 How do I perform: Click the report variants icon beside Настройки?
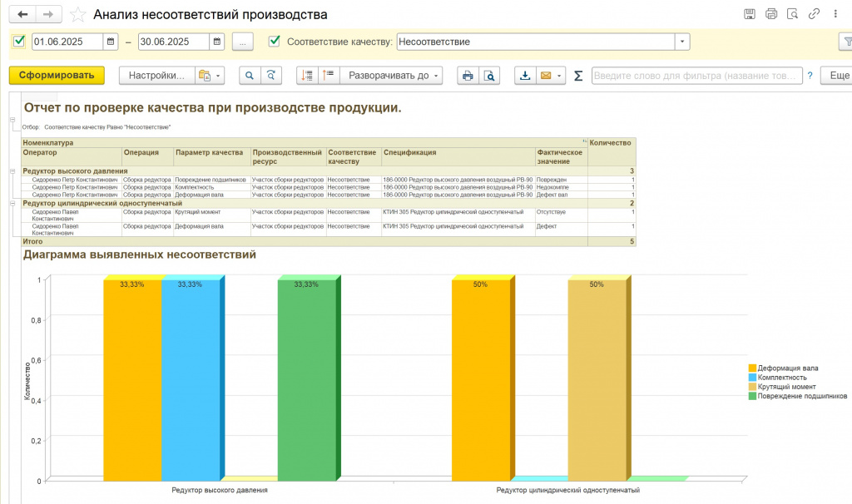coord(205,76)
